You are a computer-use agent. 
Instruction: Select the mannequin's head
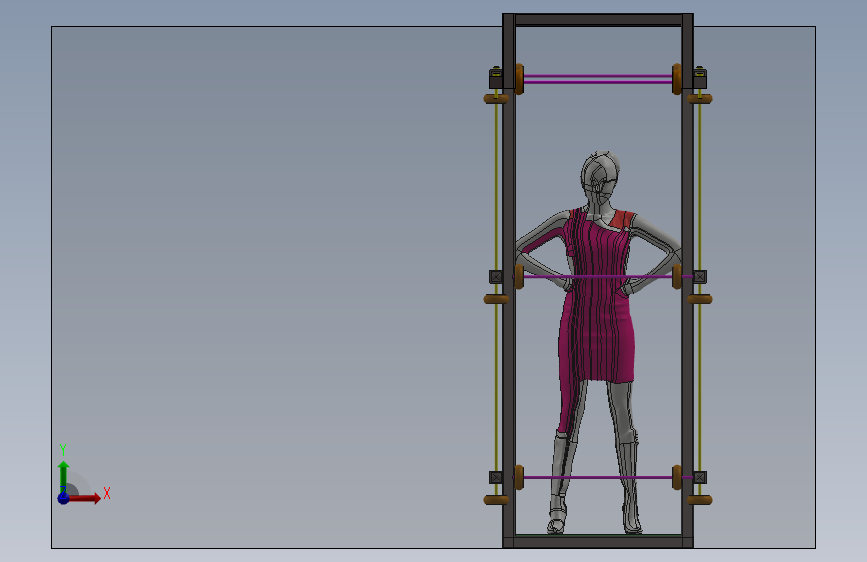(x=600, y=176)
